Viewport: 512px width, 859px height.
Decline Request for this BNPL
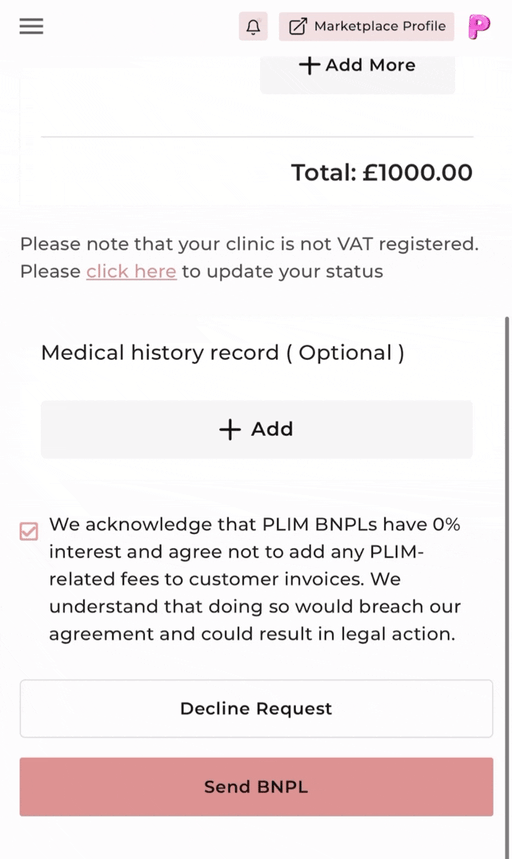(256, 709)
